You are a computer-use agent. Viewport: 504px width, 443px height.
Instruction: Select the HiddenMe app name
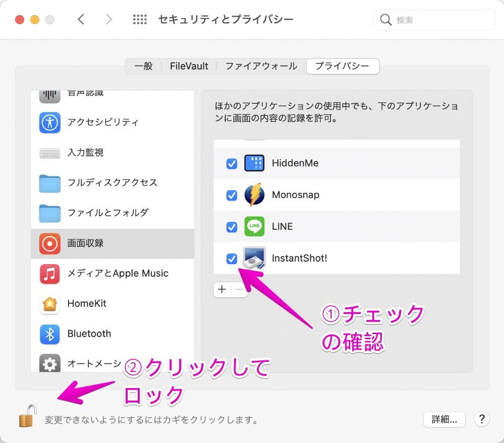(x=295, y=163)
